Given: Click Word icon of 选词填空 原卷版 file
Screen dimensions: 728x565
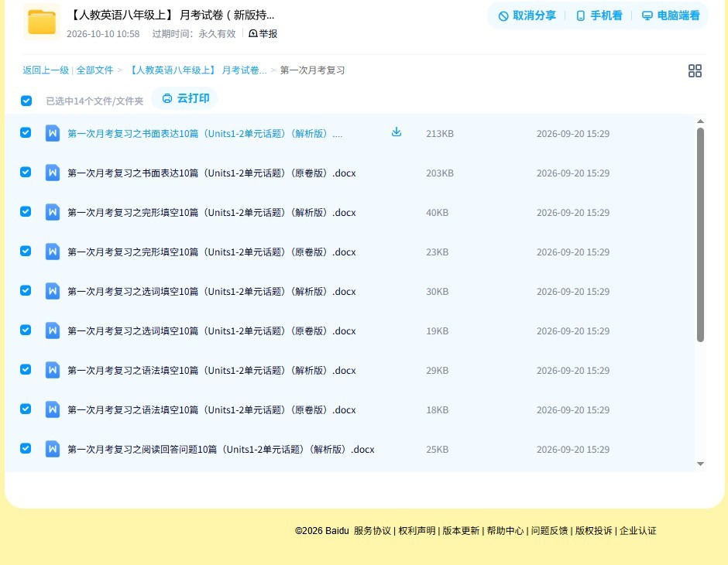Looking at the screenshot, I should [53, 330].
